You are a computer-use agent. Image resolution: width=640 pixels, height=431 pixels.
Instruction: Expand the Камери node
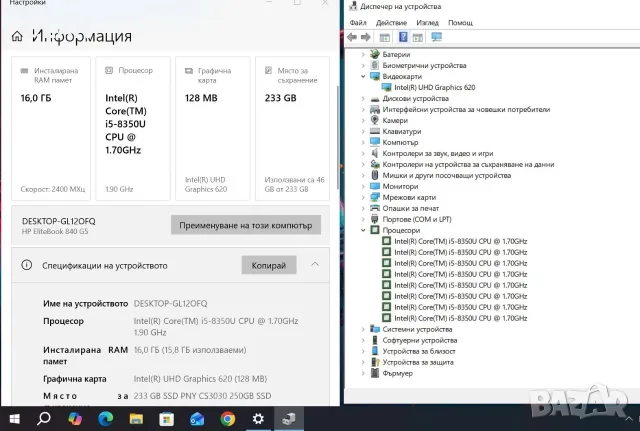363,120
